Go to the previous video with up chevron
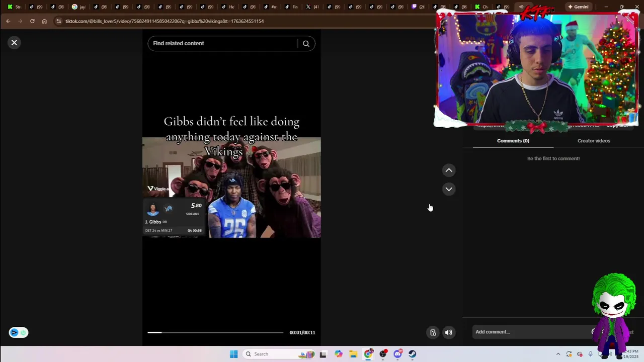 (x=449, y=170)
